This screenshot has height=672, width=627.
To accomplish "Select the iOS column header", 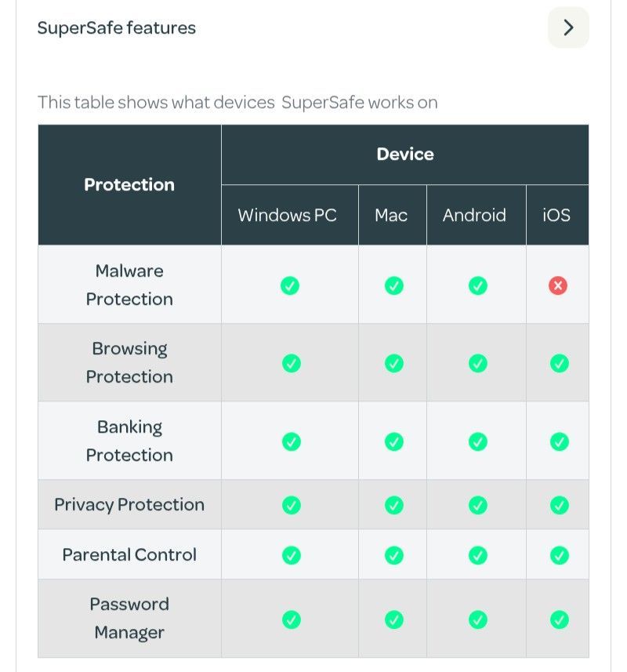I will click(556, 215).
